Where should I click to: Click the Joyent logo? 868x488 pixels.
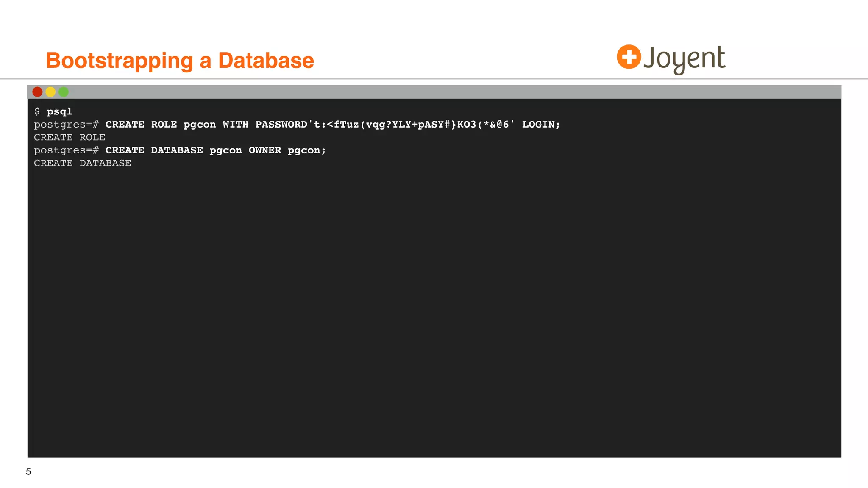(x=671, y=59)
